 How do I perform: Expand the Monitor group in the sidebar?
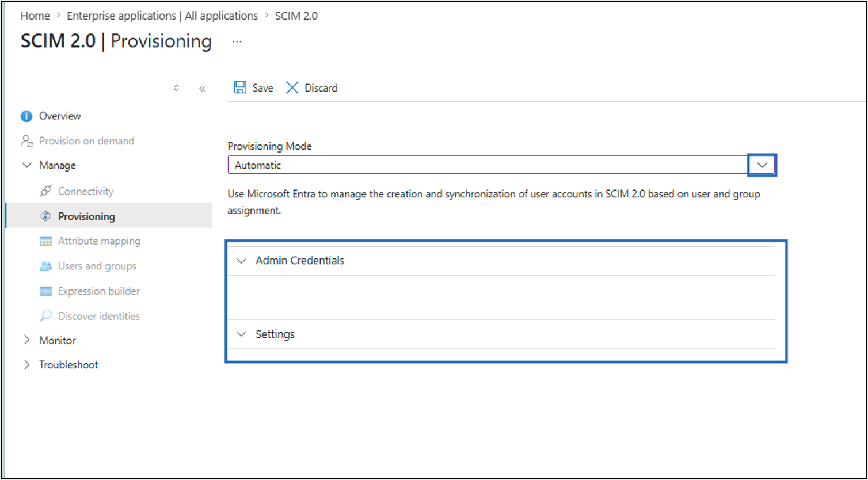26,340
